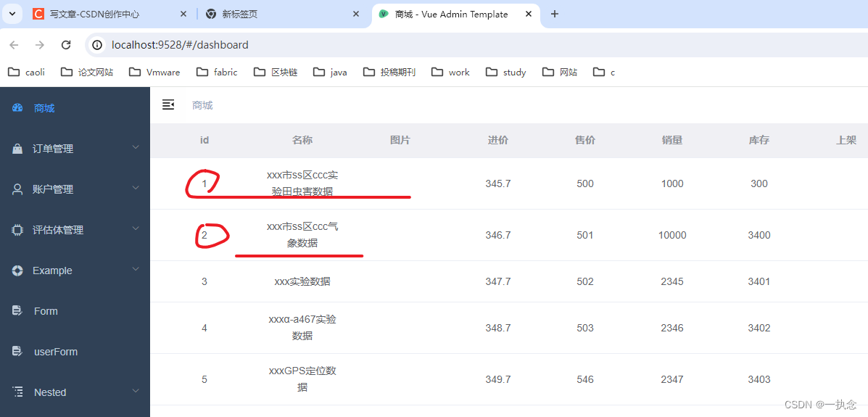868x417 pixels.
Task: Click the 300 stock cell
Action: tap(759, 184)
